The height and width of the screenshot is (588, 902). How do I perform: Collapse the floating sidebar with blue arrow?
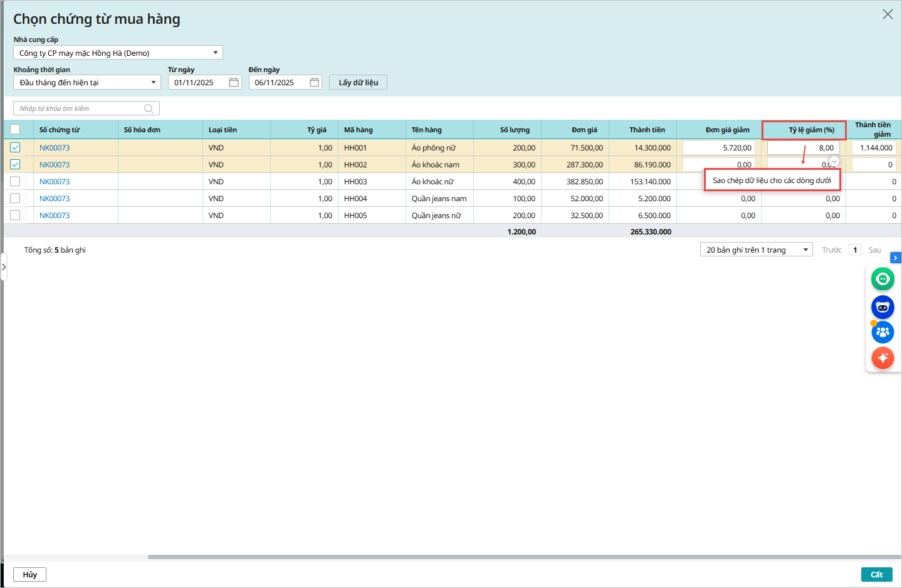point(895,258)
